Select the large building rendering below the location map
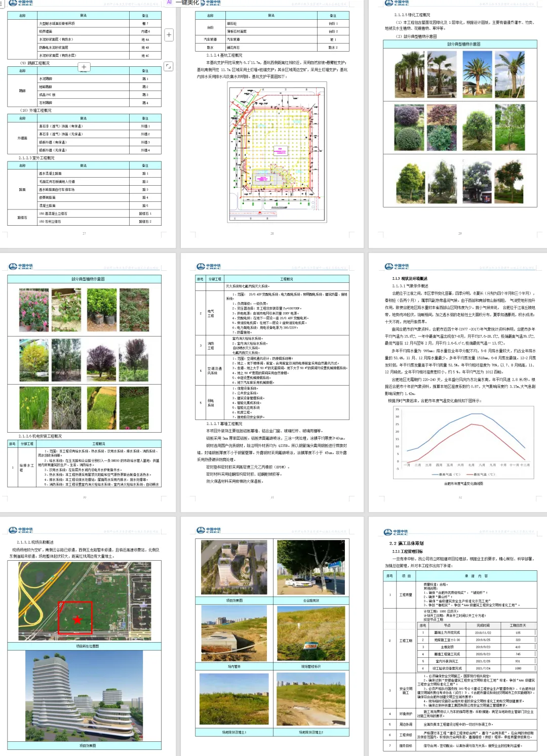Image resolution: width=547 pixels, height=756 pixels. click(85, 696)
